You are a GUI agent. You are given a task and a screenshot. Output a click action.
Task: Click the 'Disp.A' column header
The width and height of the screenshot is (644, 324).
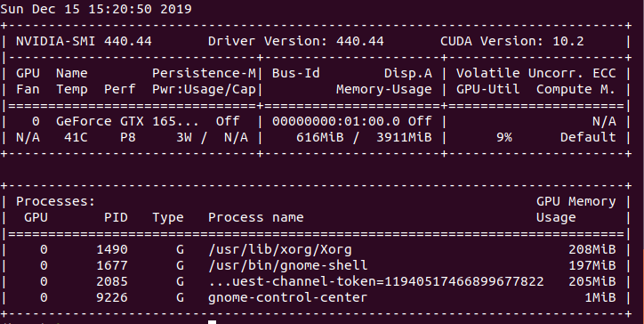[x=408, y=73]
